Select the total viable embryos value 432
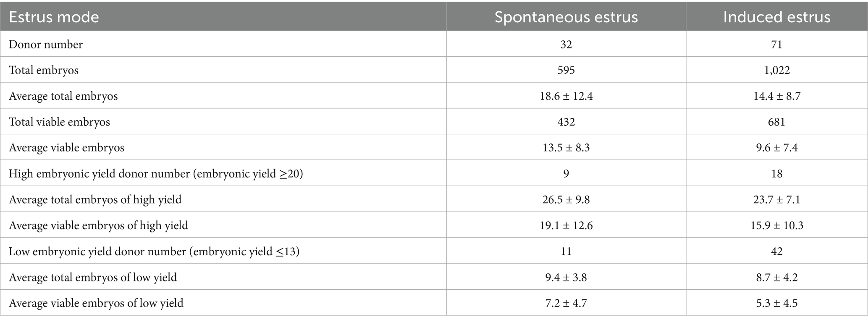The image size is (868, 323). click(566, 122)
